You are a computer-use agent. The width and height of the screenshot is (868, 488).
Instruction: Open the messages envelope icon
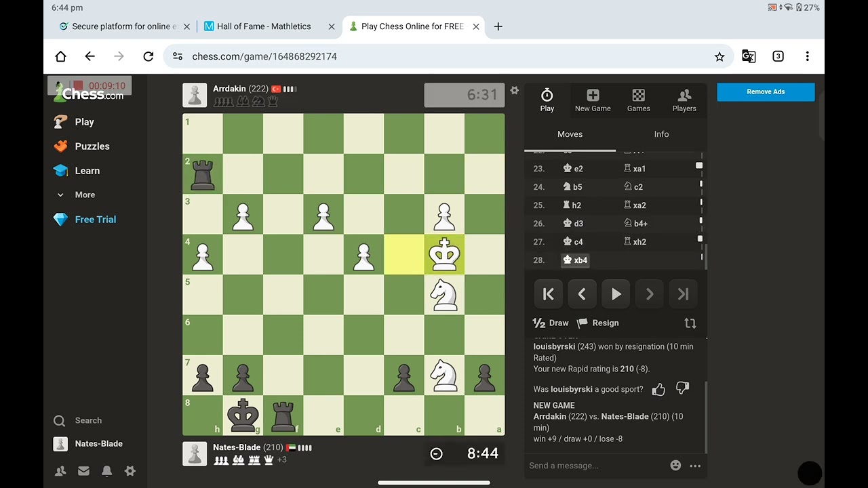[83, 471]
